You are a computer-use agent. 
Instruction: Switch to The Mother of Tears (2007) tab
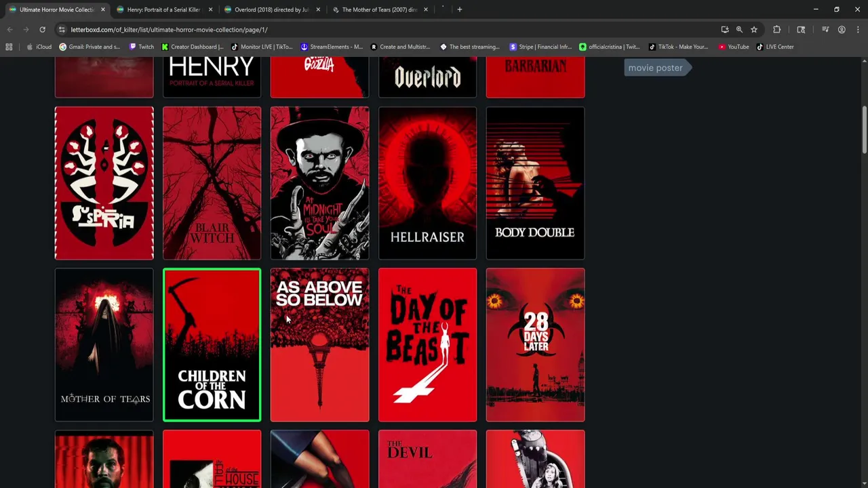coord(379,9)
